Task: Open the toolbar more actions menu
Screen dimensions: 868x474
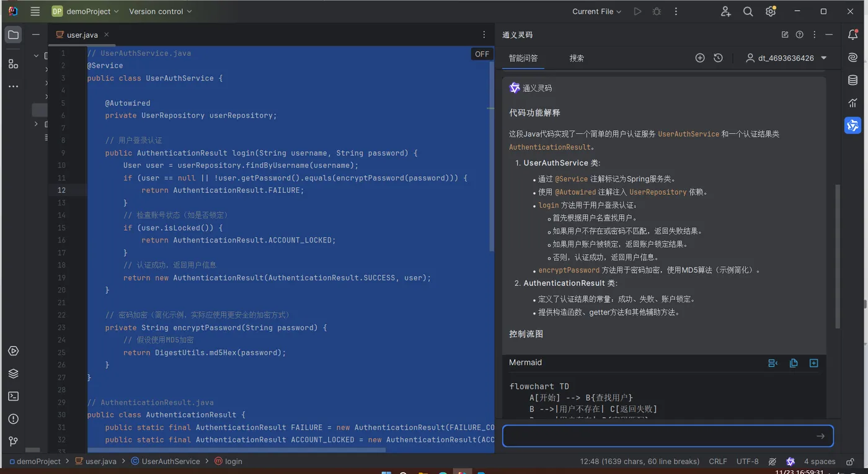Action: coord(676,11)
